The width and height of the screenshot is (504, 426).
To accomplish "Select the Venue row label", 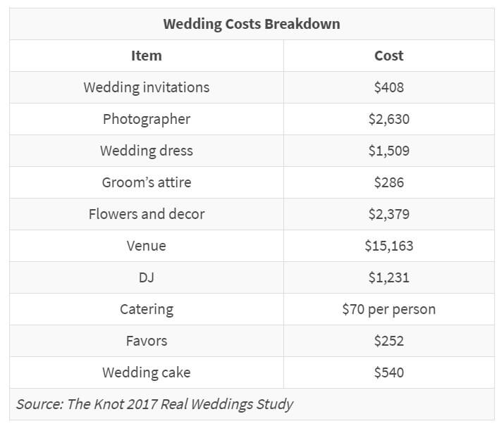I will (147, 246).
